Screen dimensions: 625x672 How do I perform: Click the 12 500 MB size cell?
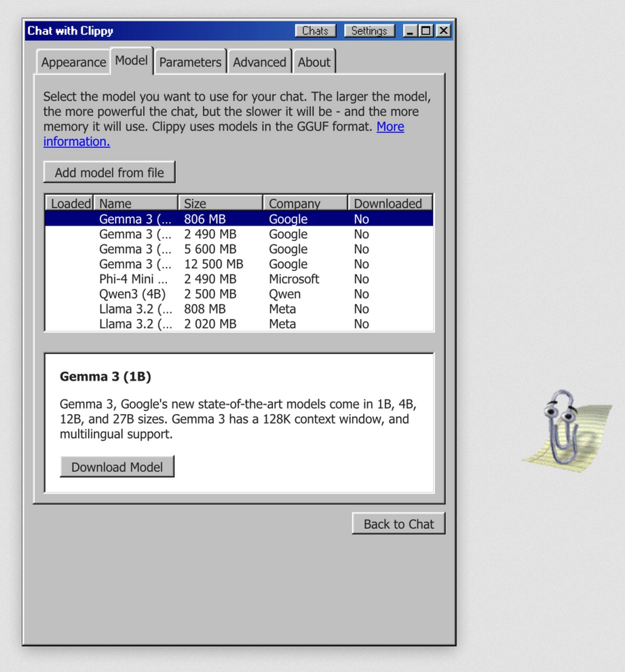[213, 264]
